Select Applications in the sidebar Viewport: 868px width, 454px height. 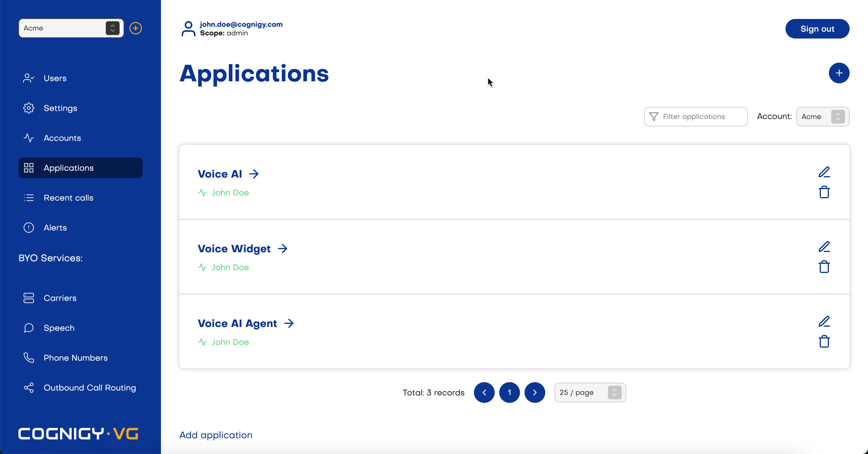click(80, 168)
